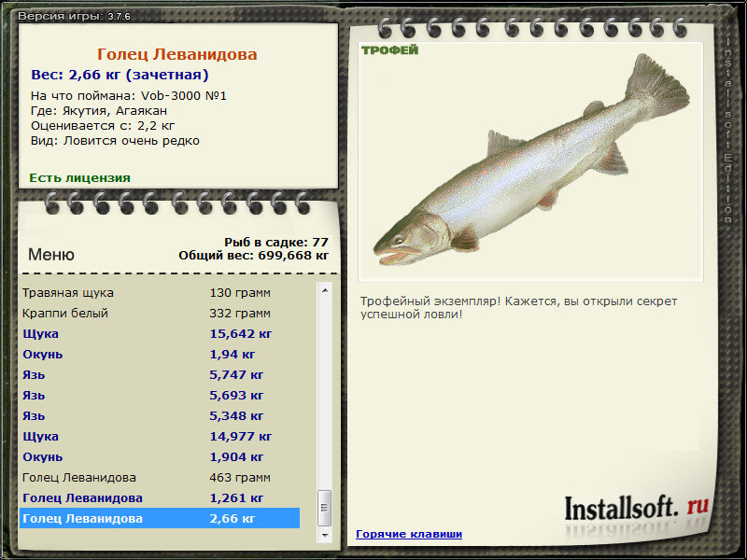Click the trophy fish picture
The image size is (747, 560).
point(530,161)
